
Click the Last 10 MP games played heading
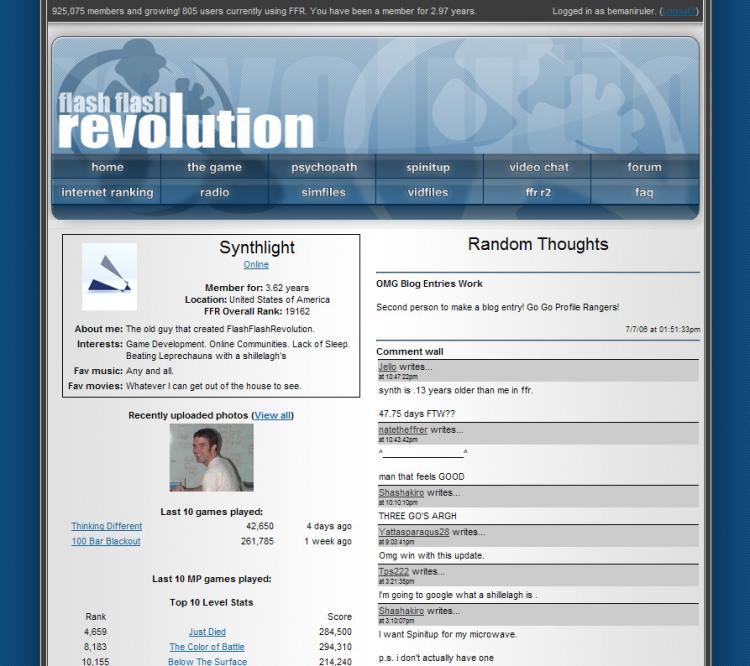[211, 579]
